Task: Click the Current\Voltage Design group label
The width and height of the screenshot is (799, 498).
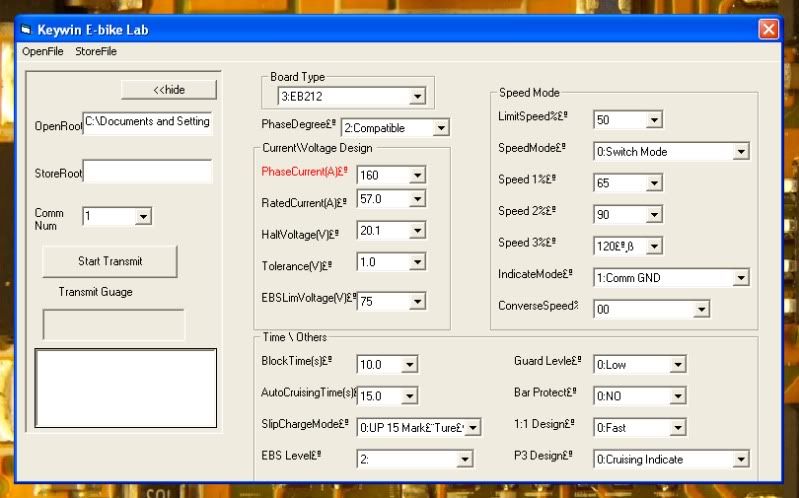Action: [x=317, y=148]
